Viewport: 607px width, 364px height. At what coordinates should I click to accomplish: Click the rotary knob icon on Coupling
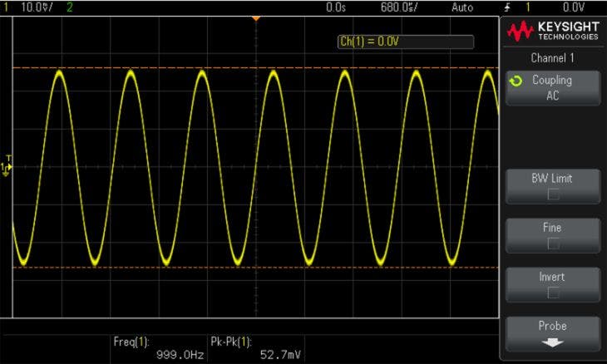tap(517, 81)
